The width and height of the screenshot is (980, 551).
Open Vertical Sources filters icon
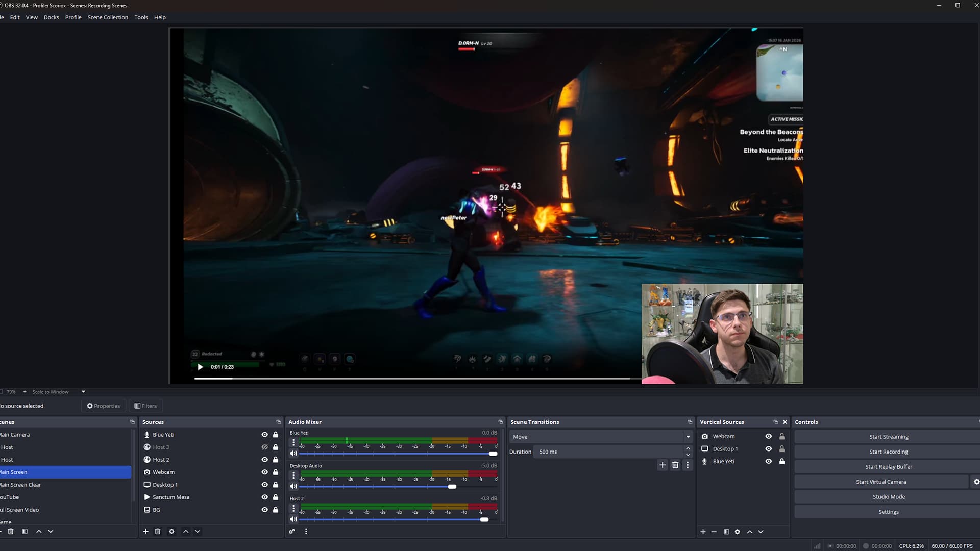point(726,531)
